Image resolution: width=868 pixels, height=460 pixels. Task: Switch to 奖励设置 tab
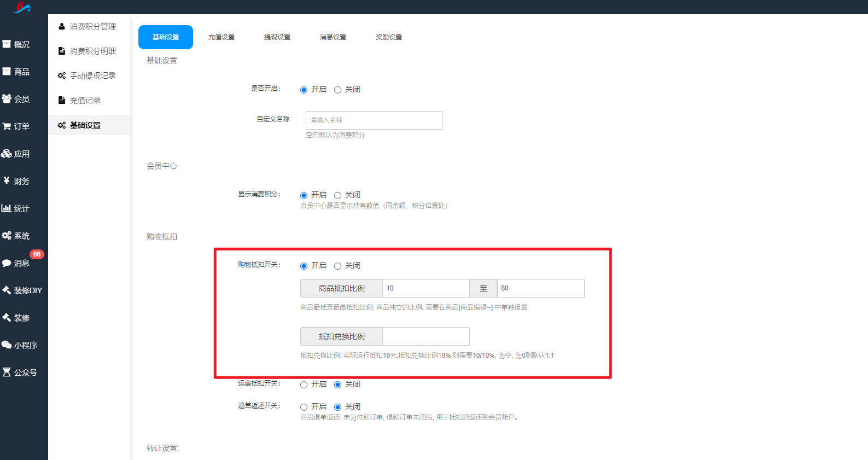[389, 37]
